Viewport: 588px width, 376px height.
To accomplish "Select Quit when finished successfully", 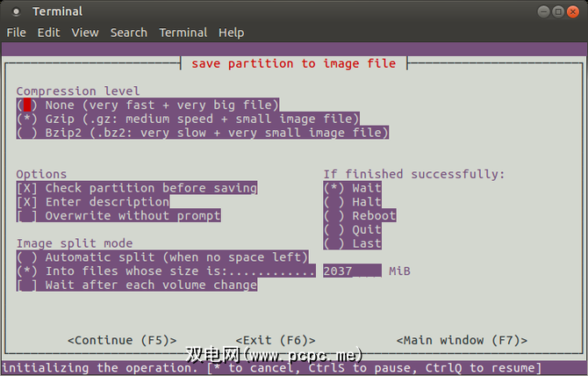I will click(352, 229).
